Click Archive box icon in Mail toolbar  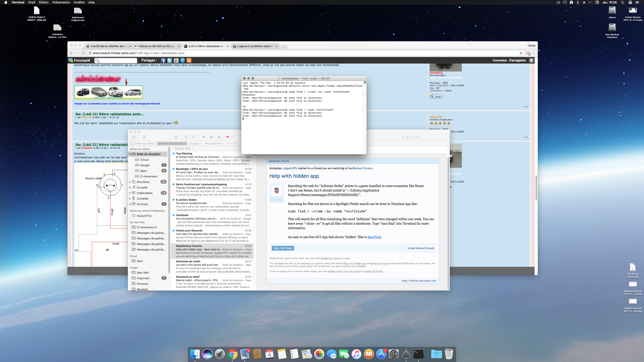tap(176, 137)
